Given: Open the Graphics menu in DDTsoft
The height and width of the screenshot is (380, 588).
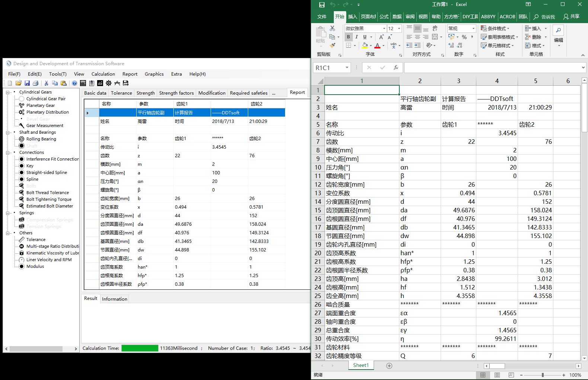Looking at the screenshot, I should click(x=154, y=74).
